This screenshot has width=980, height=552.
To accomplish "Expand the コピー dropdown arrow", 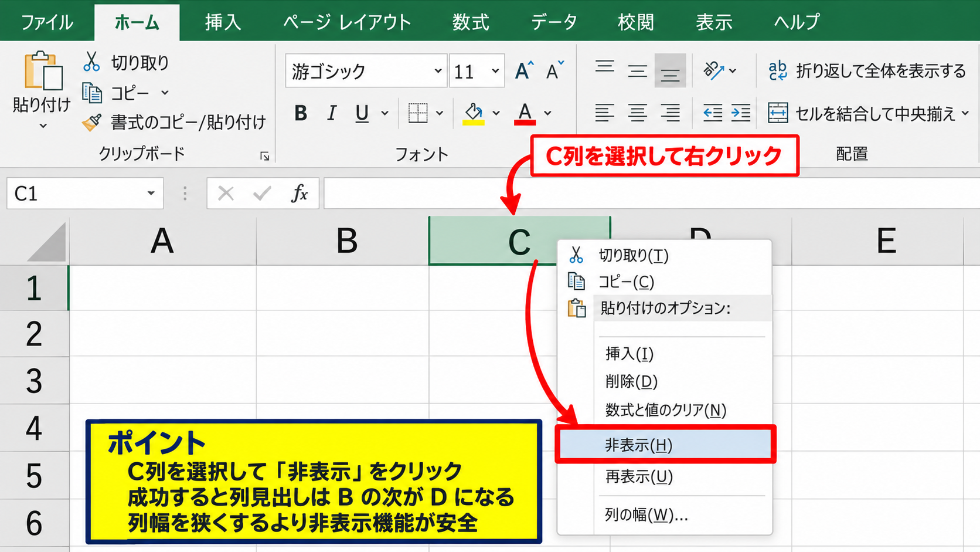I will pos(165,93).
